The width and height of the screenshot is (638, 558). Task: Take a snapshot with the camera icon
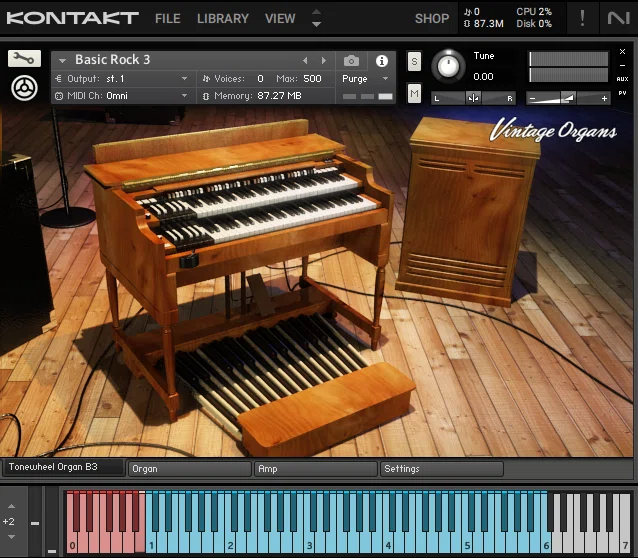click(352, 61)
